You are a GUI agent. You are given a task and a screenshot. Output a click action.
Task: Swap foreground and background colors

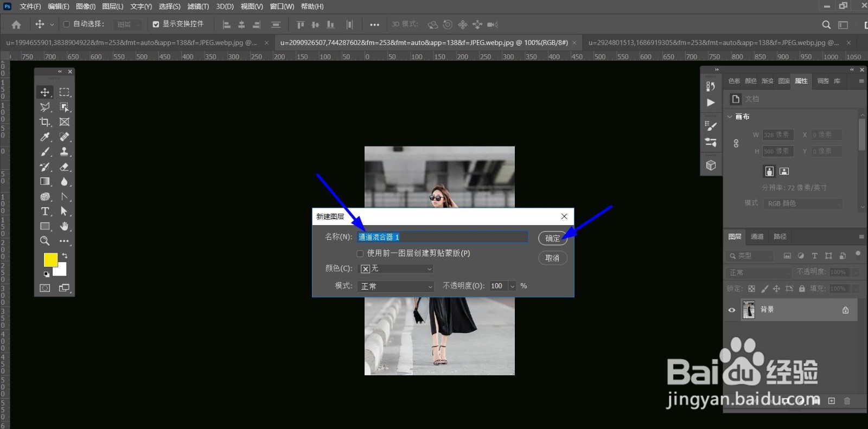65,255
